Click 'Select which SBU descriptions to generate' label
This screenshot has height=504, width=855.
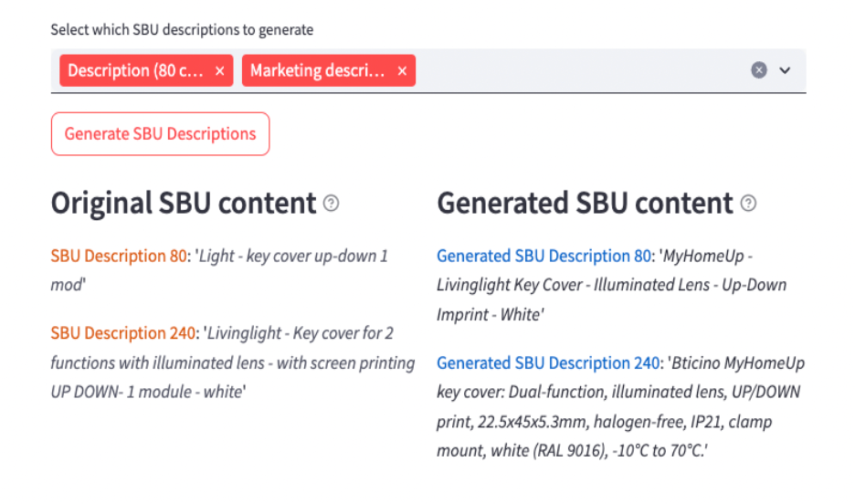(x=182, y=29)
